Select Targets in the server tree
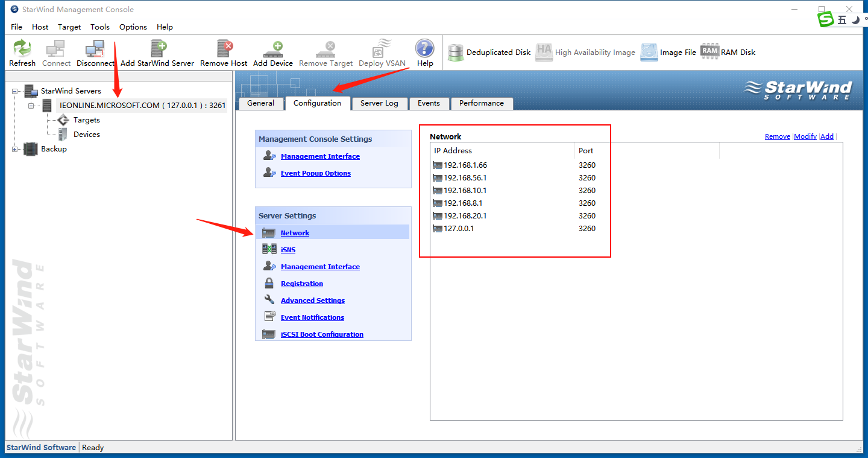The width and height of the screenshot is (868, 458). click(87, 120)
